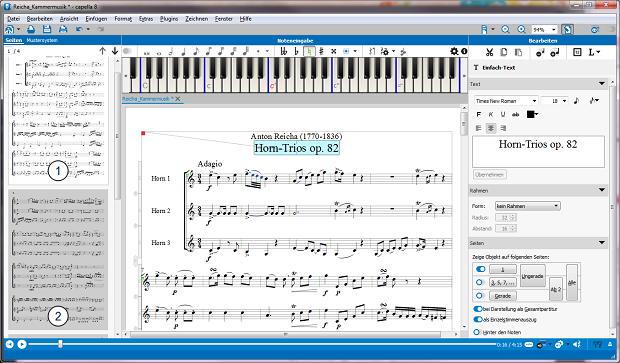Toggle 'Hinter den Noten' switch
The image size is (620, 363).
(x=477, y=332)
